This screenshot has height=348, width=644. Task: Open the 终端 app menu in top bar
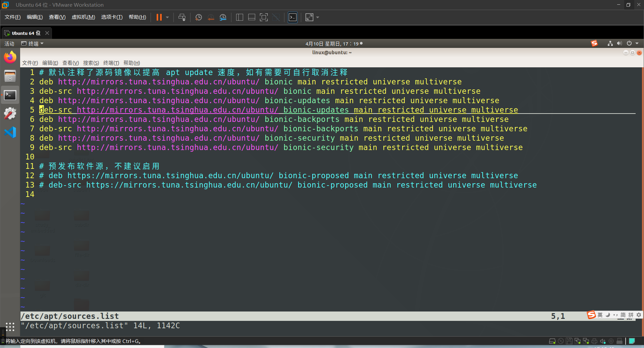tap(32, 44)
